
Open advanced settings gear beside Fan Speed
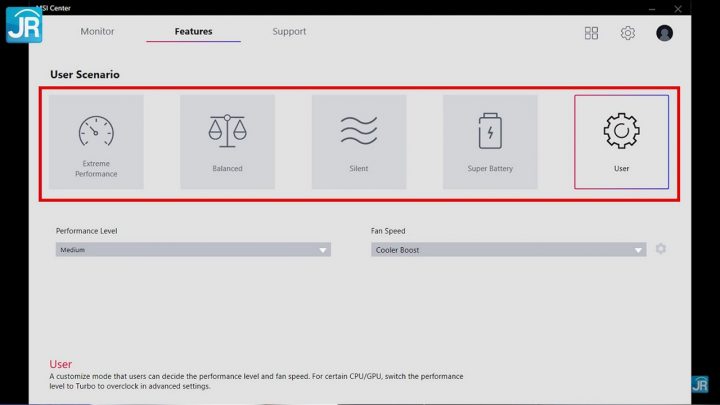pyautogui.click(x=661, y=249)
